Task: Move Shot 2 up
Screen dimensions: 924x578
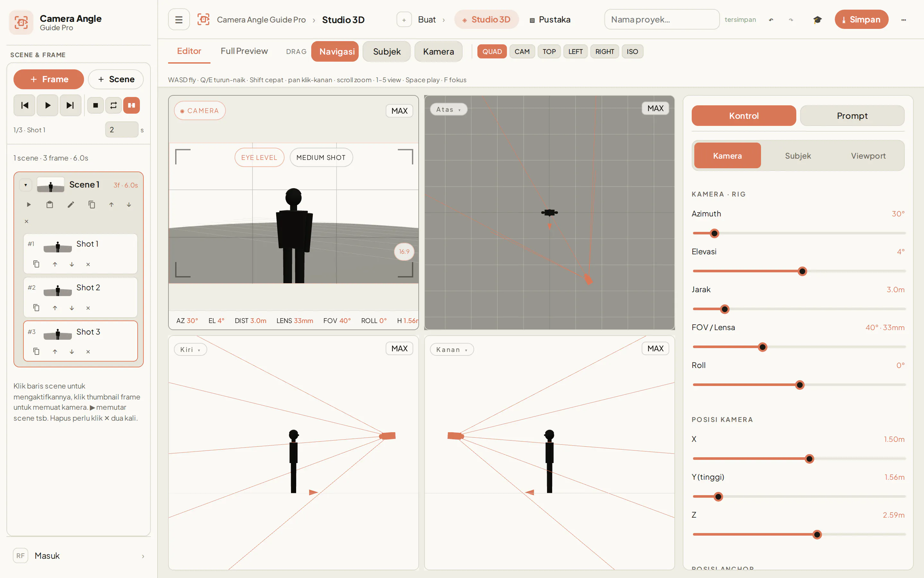Action: click(55, 308)
